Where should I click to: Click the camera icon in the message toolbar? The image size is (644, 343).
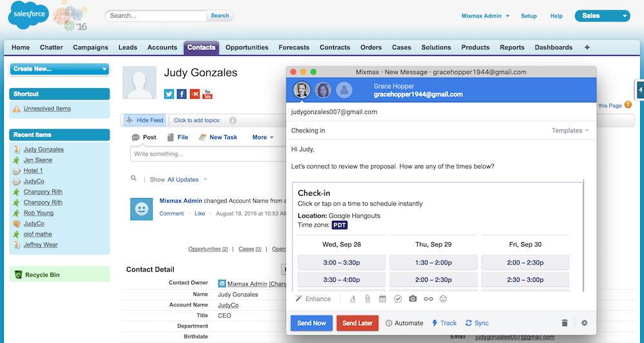pyautogui.click(x=413, y=299)
